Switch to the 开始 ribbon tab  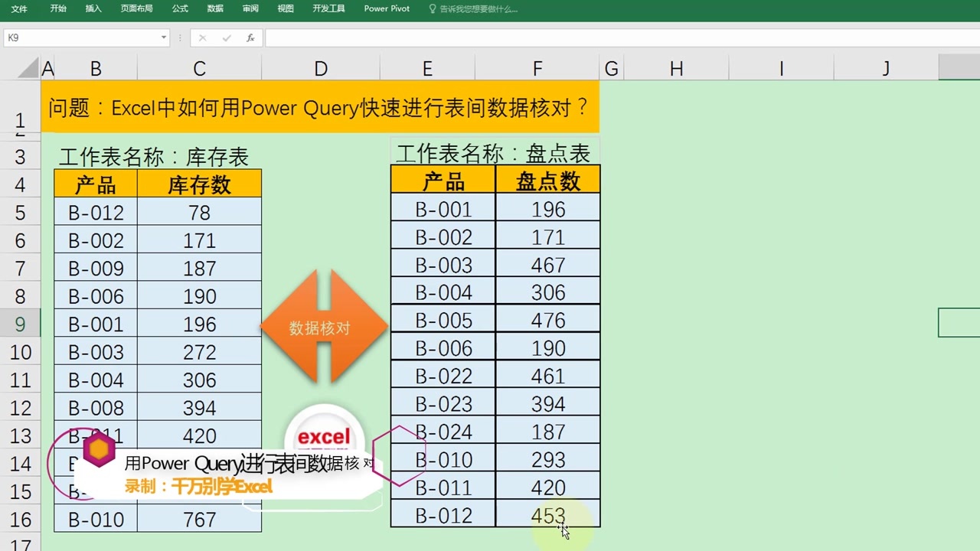pyautogui.click(x=58, y=8)
